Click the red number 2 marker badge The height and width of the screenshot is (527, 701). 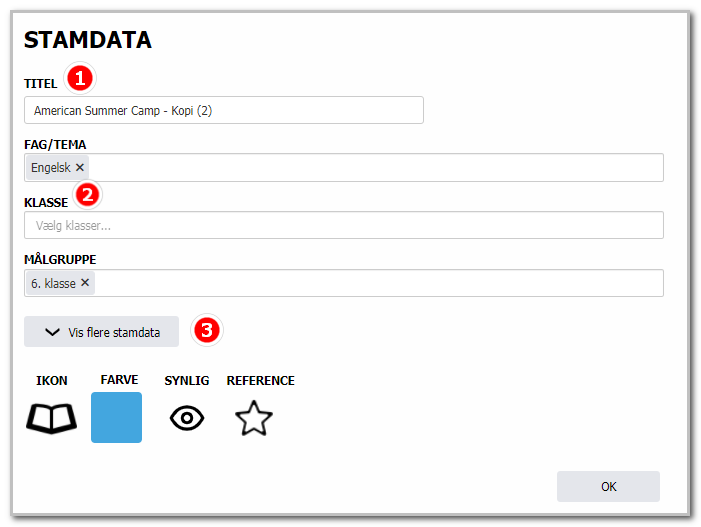click(x=87, y=194)
